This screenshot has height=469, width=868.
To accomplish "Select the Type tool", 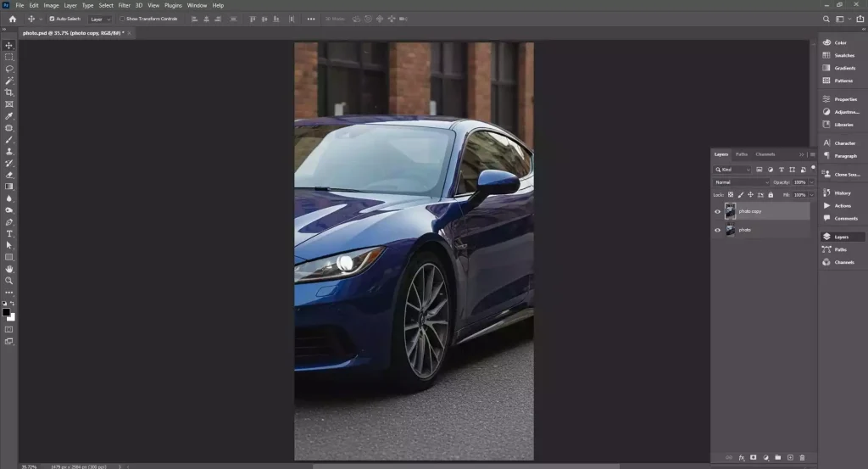I will pos(9,233).
